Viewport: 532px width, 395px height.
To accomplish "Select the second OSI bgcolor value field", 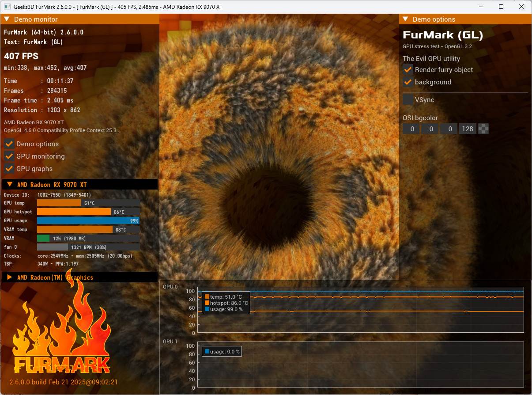I will pyautogui.click(x=430, y=129).
